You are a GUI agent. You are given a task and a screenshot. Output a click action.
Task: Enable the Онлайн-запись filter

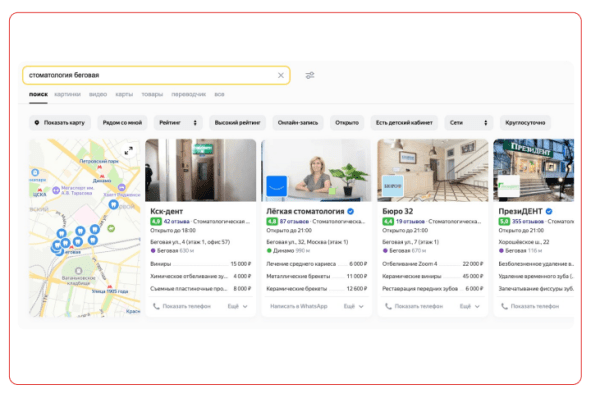click(297, 122)
